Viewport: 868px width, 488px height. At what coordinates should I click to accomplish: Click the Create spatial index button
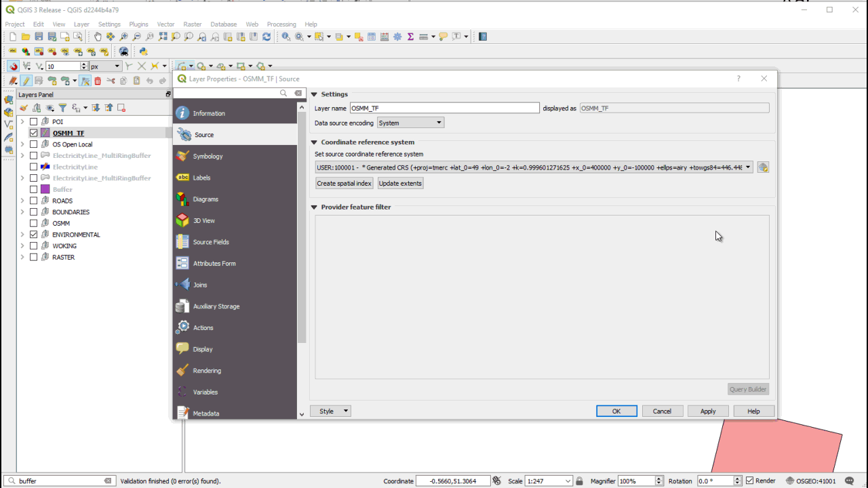coord(344,183)
